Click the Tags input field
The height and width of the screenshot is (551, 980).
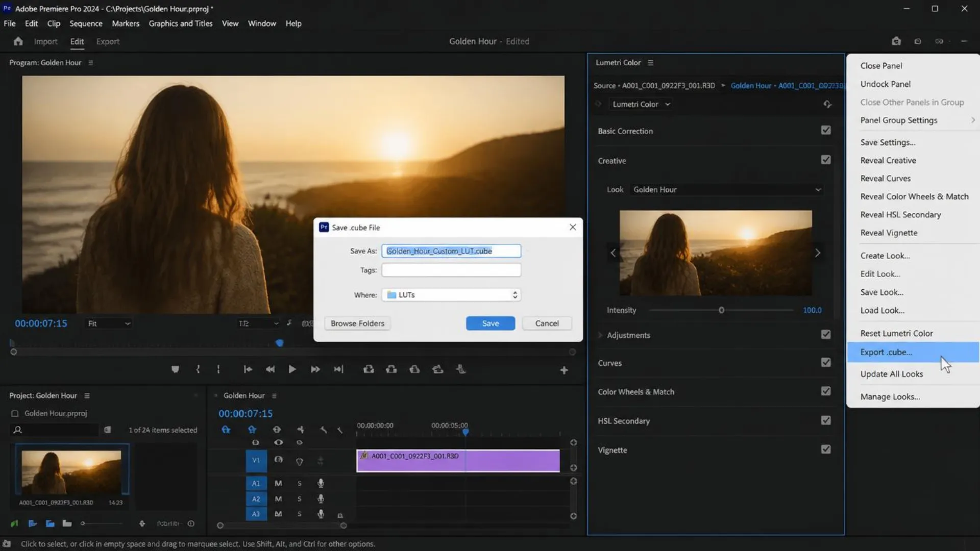451,270
